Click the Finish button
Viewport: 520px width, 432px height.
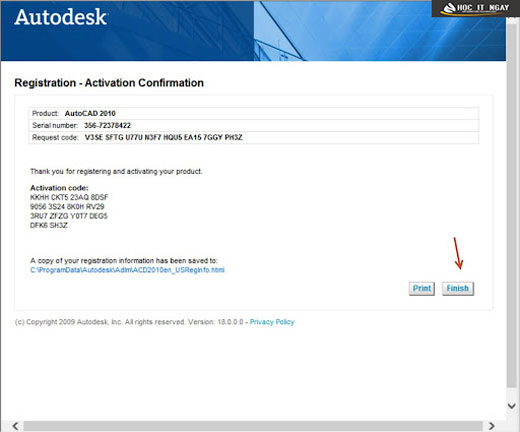pyautogui.click(x=458, y=288)
